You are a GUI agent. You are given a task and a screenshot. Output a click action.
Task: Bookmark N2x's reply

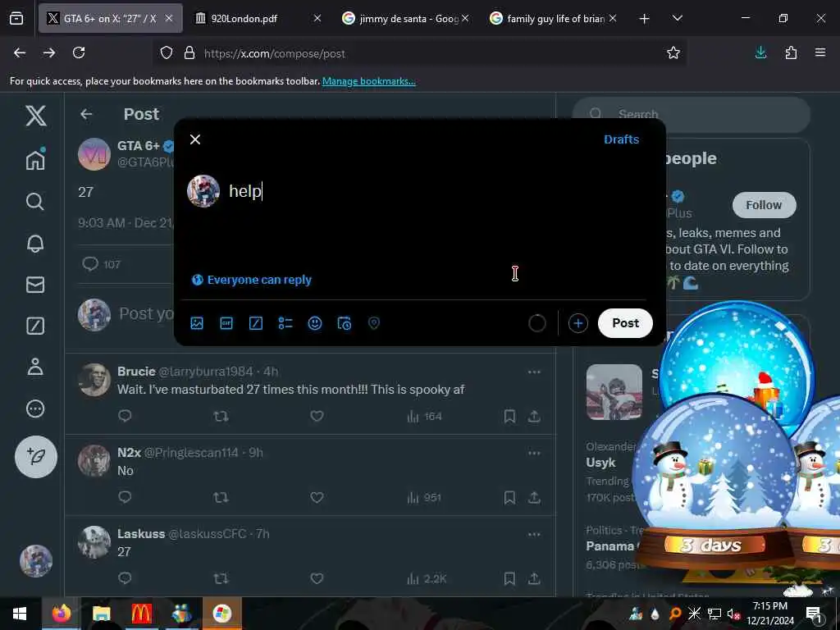509,497
